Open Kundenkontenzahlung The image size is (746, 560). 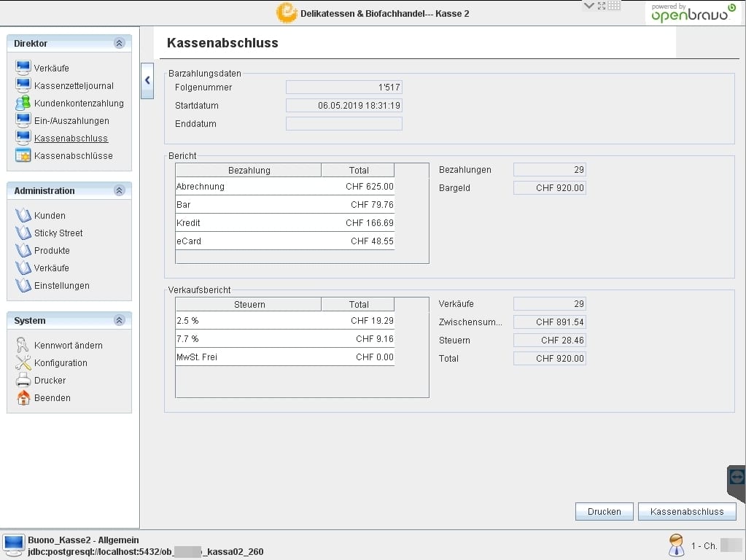point(79,104)
